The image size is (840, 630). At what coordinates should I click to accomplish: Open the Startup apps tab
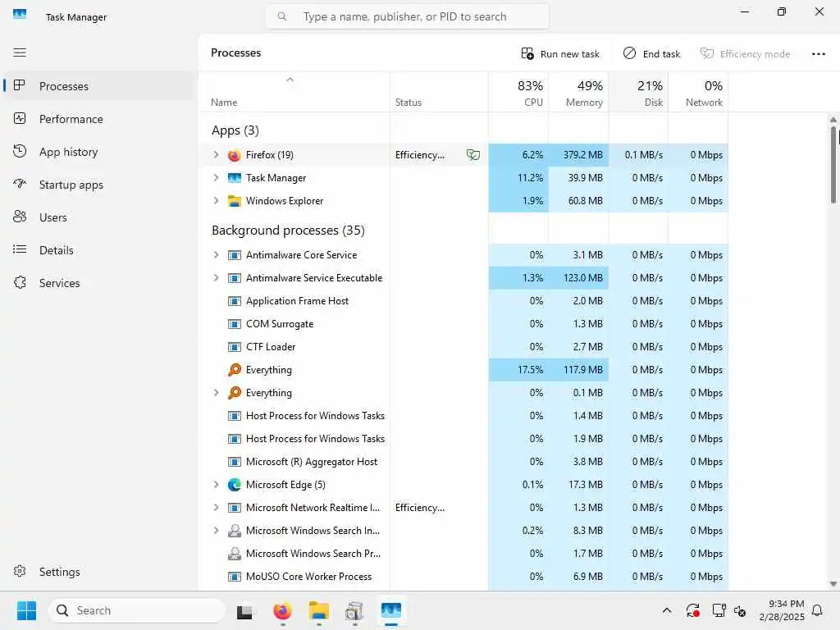(98, 185)
